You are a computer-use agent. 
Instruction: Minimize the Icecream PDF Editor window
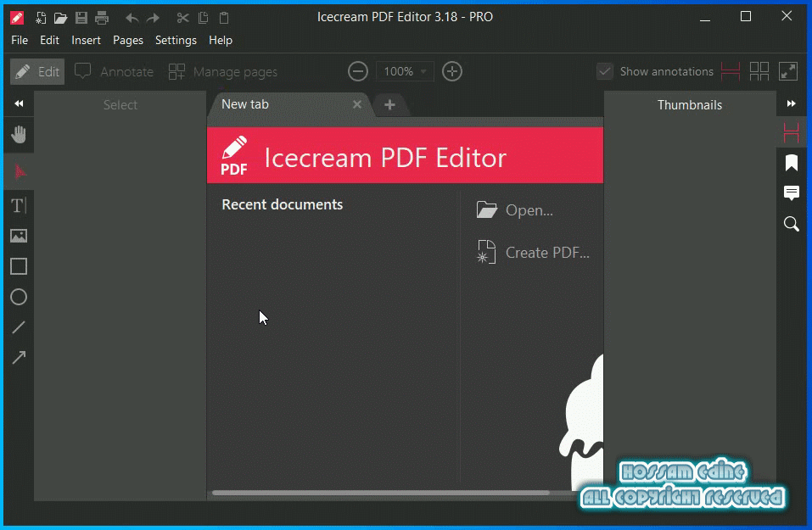coord(705,18)
